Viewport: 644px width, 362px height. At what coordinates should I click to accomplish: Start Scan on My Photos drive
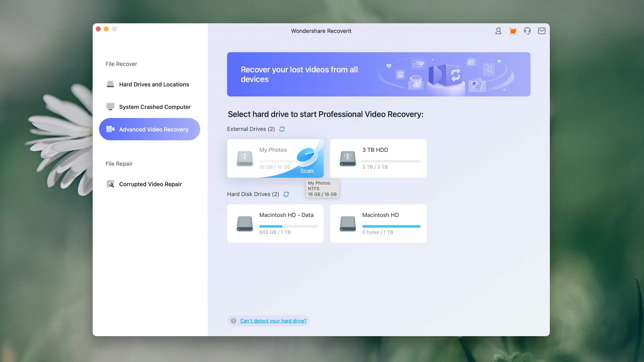(307, 171)
